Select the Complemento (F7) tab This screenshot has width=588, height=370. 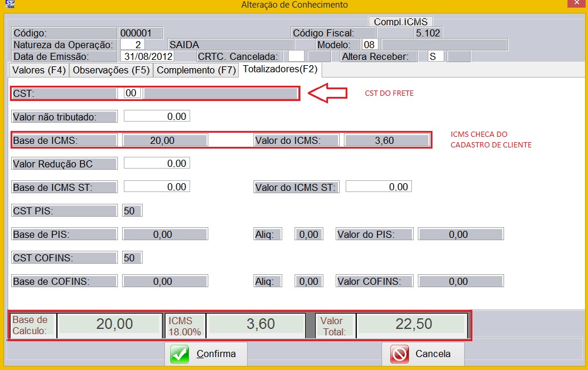point(196,70)
